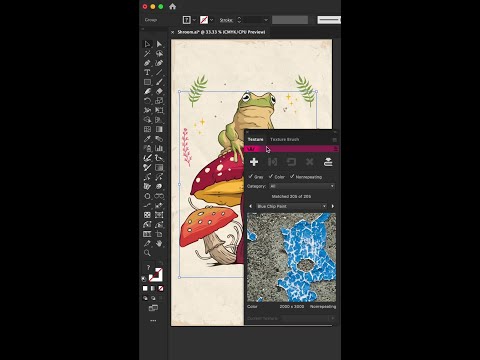This screenshot has width=480, height=360.
Task: Switch to the Texture Brush tab
Action: 284,139
